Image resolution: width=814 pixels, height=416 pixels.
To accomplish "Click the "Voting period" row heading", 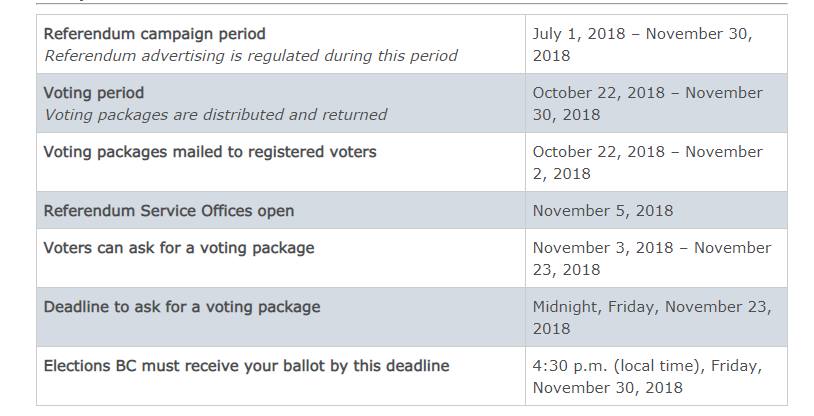I will click(94, 93).
